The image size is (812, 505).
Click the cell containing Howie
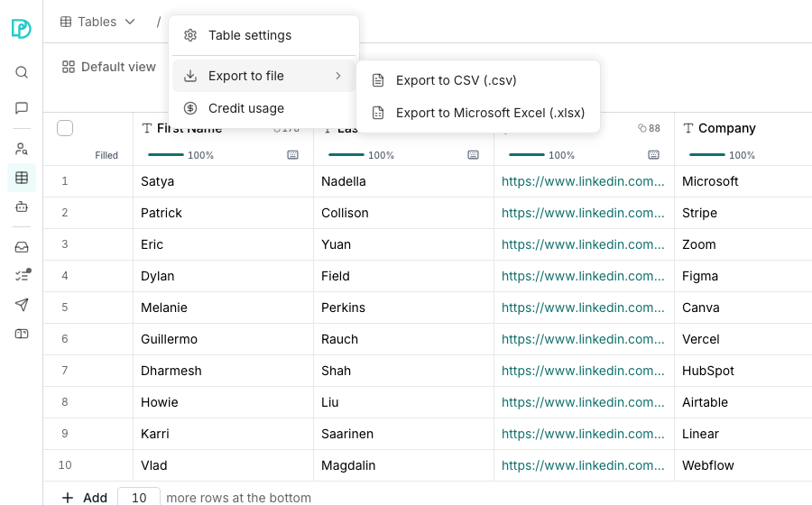(x=223, y=402)
